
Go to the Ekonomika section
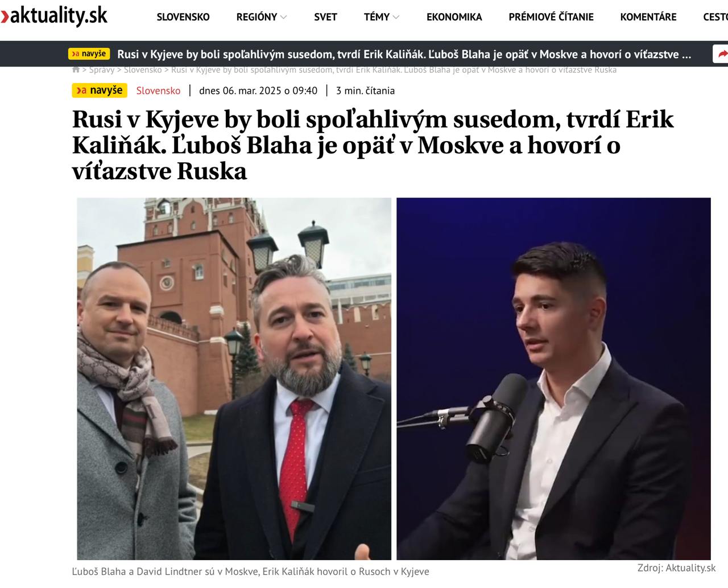click(x=454, y=17)
